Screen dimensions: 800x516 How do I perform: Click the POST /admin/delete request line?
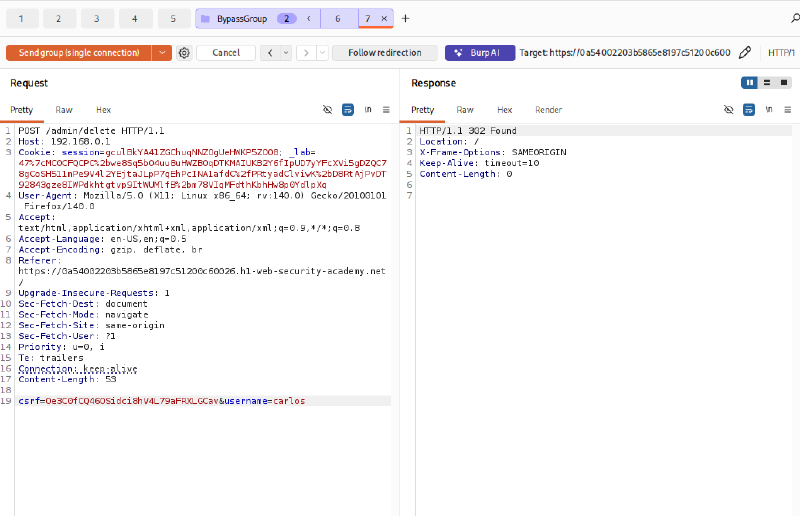tap(91, 131)
